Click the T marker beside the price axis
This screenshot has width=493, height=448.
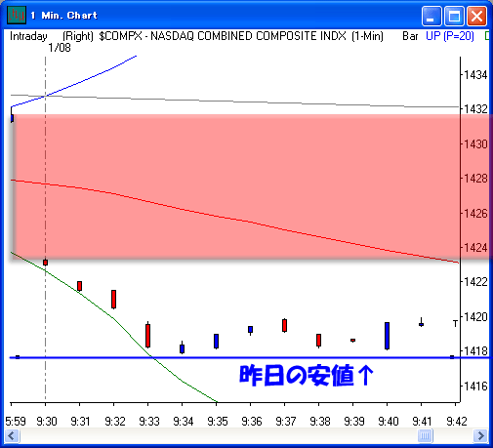(455, 323)
